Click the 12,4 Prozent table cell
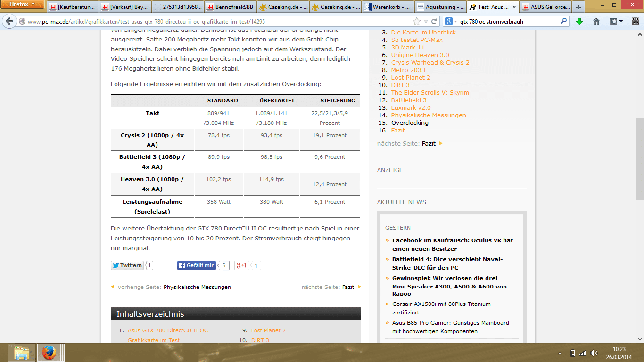Image resolution: width=644 pixels, height=362 pixels. pyautogui.click(x=330, y=184)
